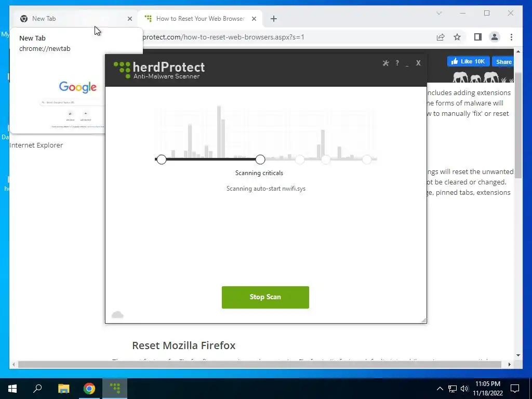The width and height of the screenshot is (532, 399).
Task: Click the scanner window resize grip
Action: coord(424,320)
